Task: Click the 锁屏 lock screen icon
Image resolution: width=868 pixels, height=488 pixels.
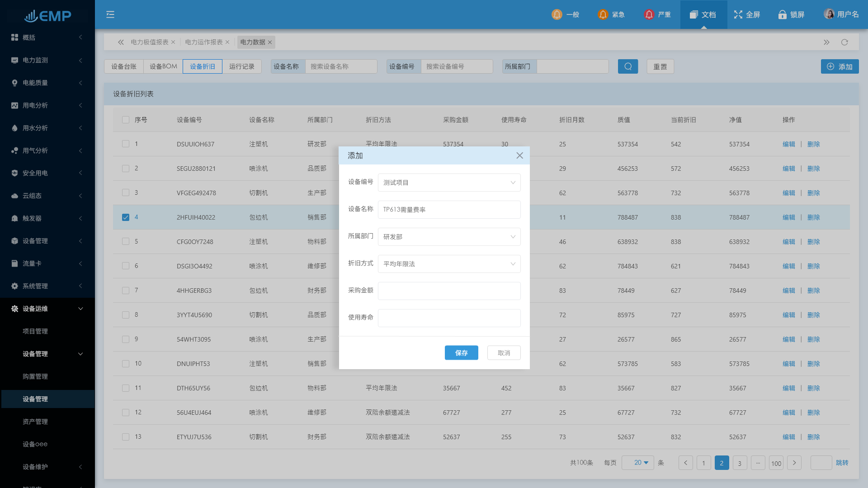Action: [x=782, y=14]
